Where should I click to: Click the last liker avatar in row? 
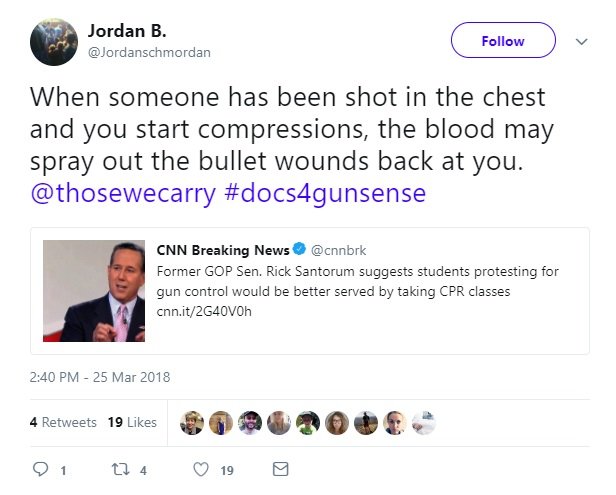pyautogui.click(x=424, y=422)
